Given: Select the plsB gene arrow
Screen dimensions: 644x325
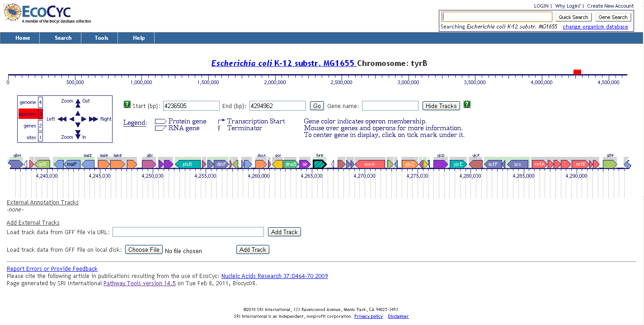Looking at the screenshot, I should point(188,164).
